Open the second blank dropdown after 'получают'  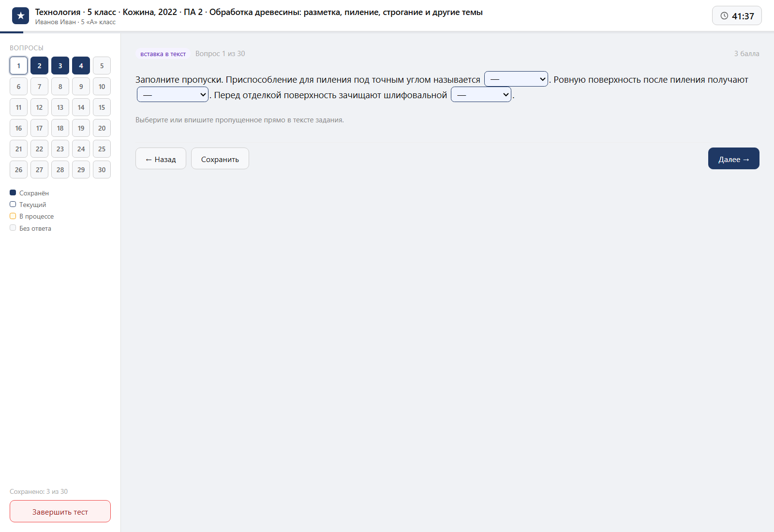click(173, 94)
